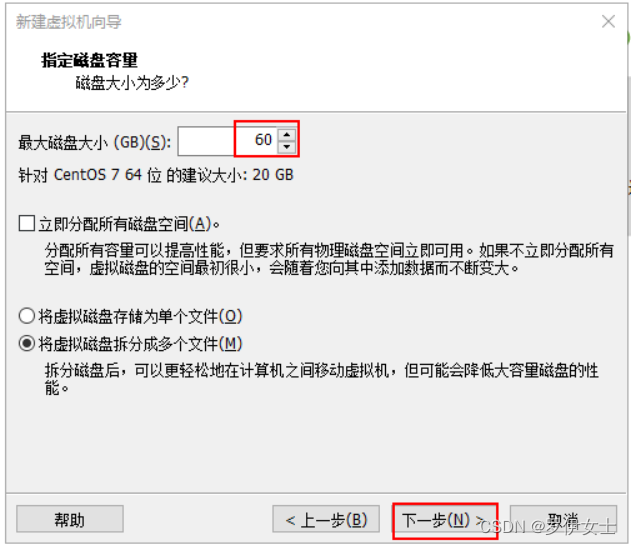Decrease disk size with the down spinner arrow

(287, 147)
